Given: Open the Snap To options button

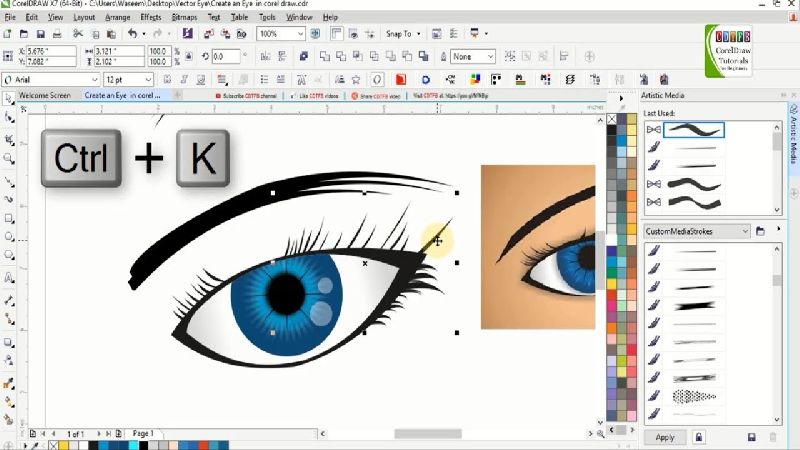Looking at the screenshot, I should pyautogui.click(x=402, y=34).
